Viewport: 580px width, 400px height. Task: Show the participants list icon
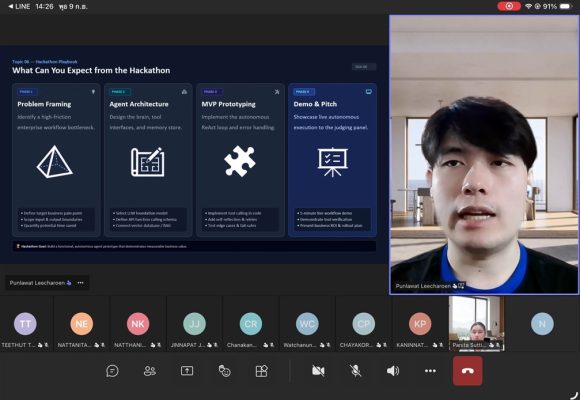[149, 370]
